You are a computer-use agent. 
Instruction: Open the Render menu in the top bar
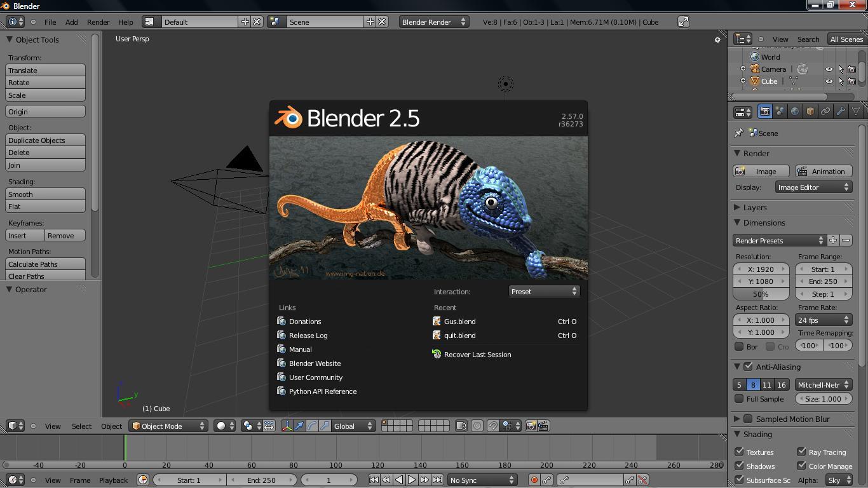point(98,22)
